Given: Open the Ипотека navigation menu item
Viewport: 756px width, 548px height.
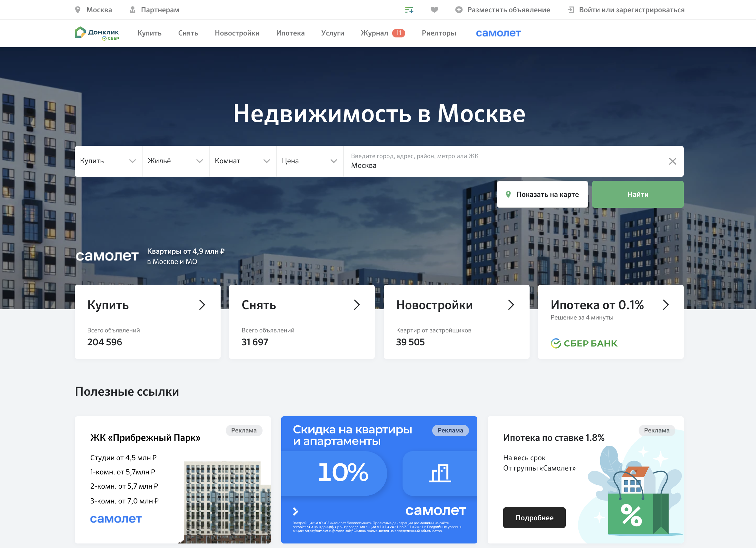Looking at the screenshot, I should click(x=290, y=33).
